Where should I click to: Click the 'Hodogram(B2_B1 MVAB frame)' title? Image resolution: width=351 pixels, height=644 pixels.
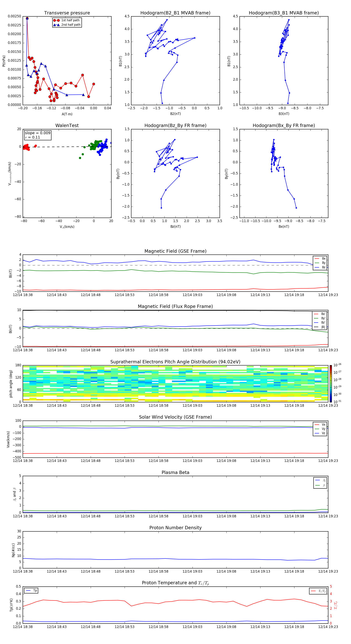(x=175, y=13)
